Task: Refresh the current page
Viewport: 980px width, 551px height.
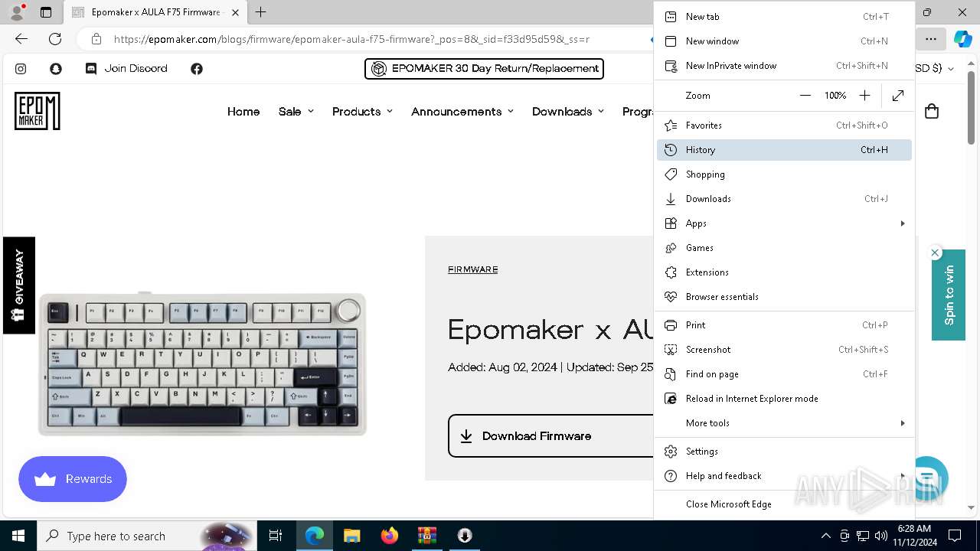Action: pyautogui.click(x=55, y=39)
